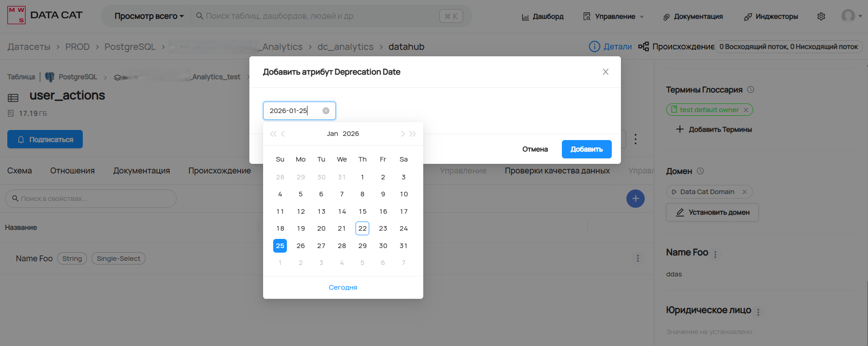The image size is (868, 346).
Task: Clear the date field with the X icon
Action: [x=326, y=111]
